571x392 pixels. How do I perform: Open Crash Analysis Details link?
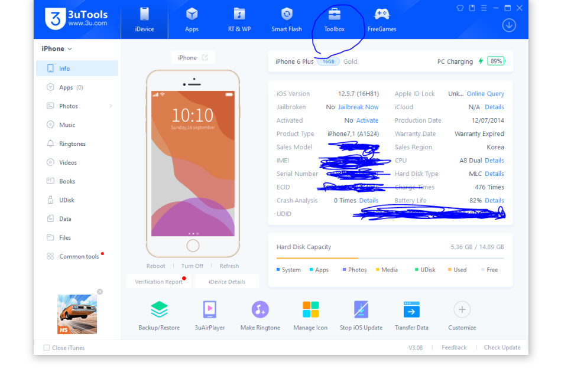pos(369,201)
